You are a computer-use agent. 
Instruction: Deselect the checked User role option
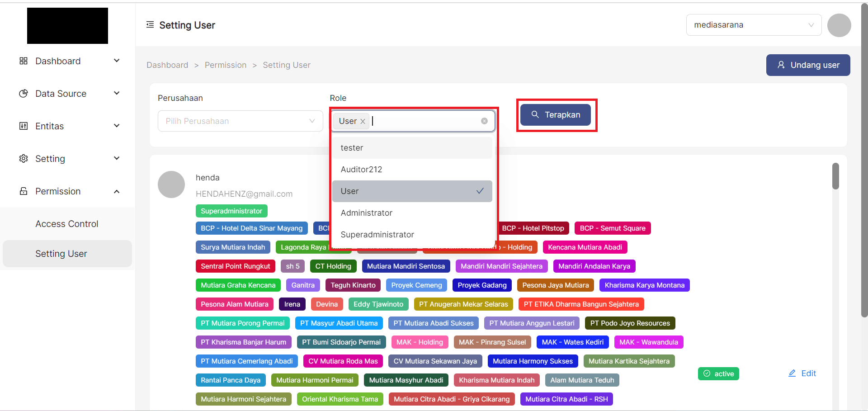(x=411, y=191)
